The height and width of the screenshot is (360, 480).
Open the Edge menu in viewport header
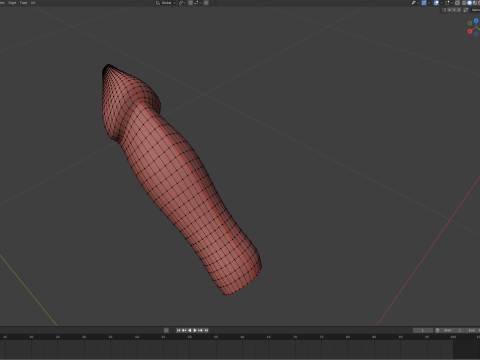[12, 3]
